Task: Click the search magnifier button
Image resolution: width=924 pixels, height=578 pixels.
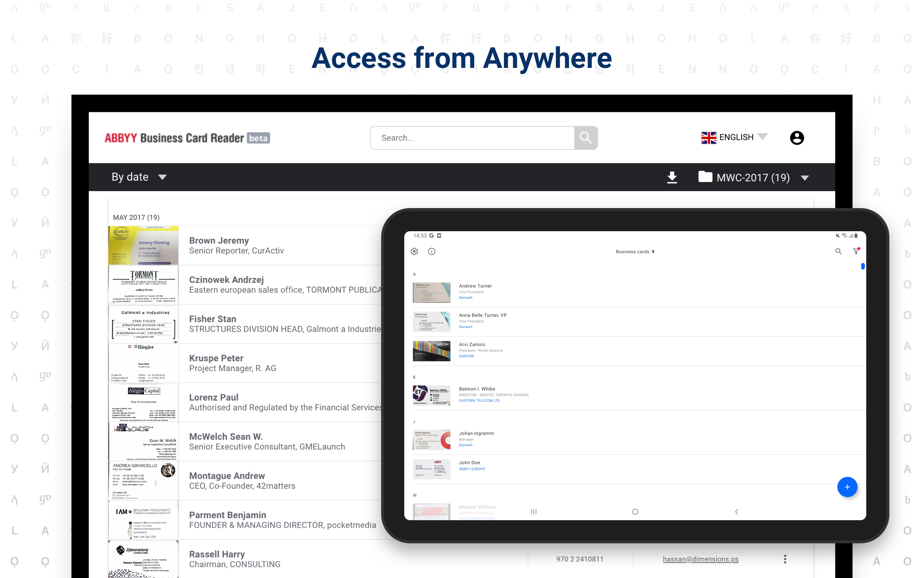Action: point(586,138)
